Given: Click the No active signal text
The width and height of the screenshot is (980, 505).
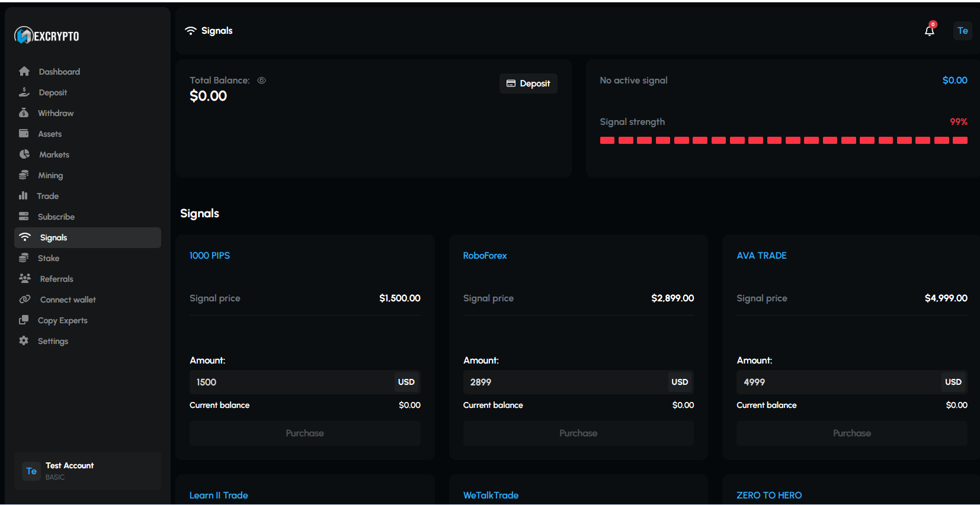Looking at the screenshot, I should (x=633, y=80).
